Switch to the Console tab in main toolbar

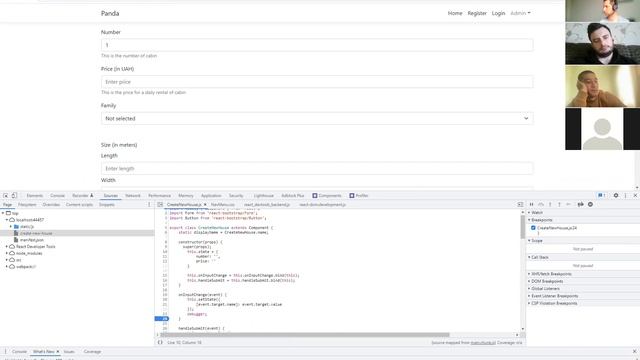[58, 196]
